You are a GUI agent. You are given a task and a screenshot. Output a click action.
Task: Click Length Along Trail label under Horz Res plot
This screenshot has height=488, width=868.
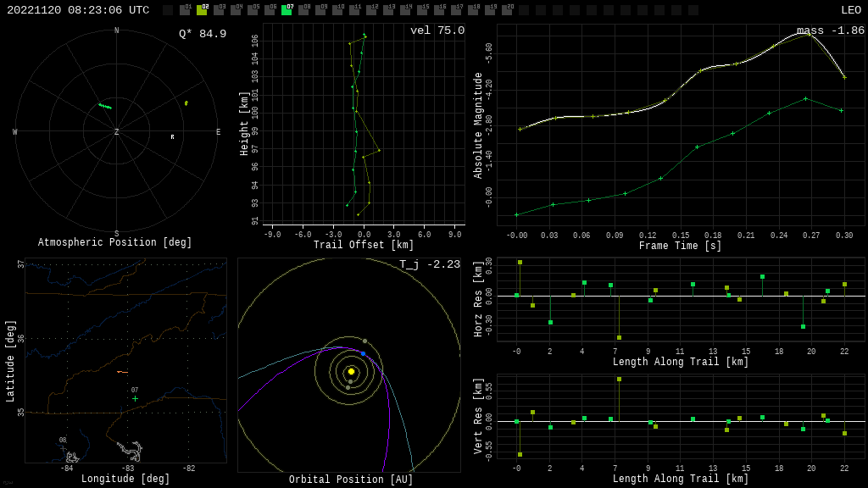point(681,362)
